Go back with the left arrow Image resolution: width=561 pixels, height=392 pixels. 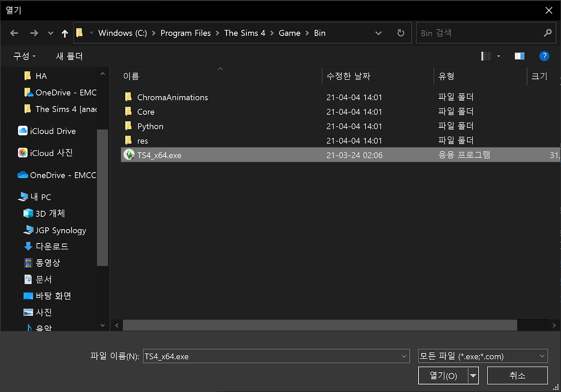click(14, 33)
